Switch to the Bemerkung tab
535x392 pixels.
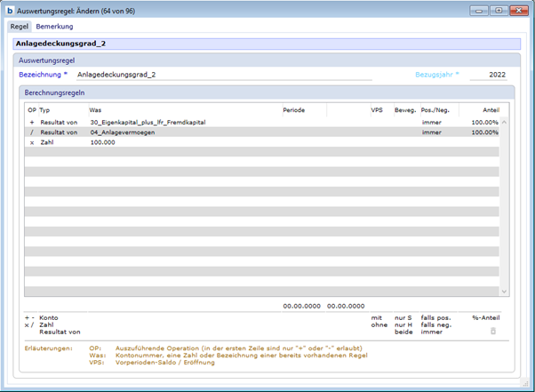click(x=54, y=27)
